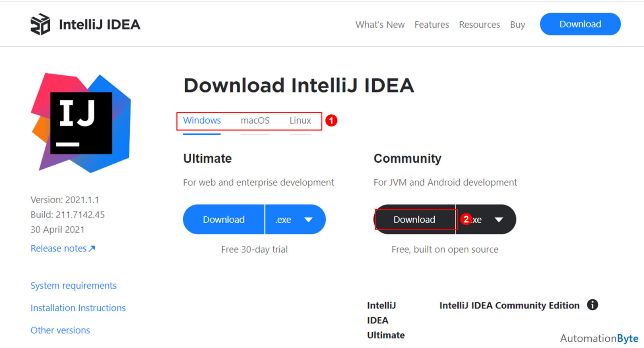The width and height of the screenshot is (644, 348).
Task: Switch to the Windows tab
Action: coord(202,120)
